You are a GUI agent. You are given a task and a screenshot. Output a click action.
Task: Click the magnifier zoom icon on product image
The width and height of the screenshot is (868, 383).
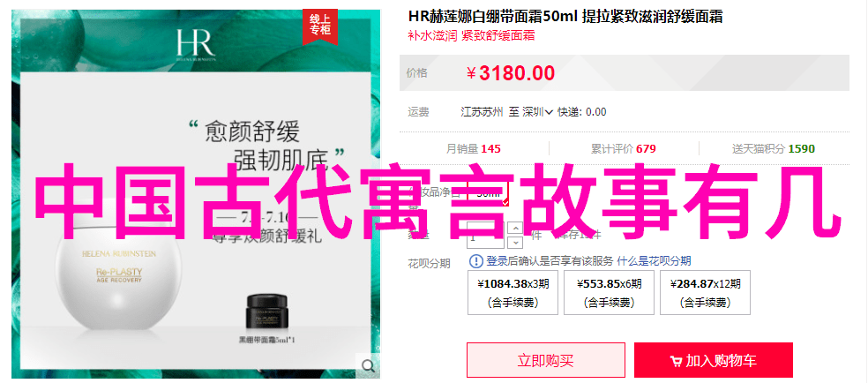click(368, 364)
